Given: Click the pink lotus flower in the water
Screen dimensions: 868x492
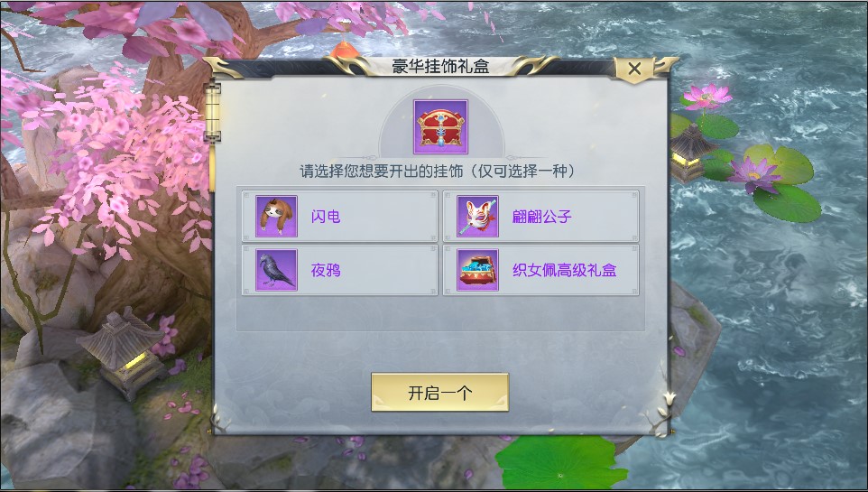Looking at the screenshot, I should point(706,97).
